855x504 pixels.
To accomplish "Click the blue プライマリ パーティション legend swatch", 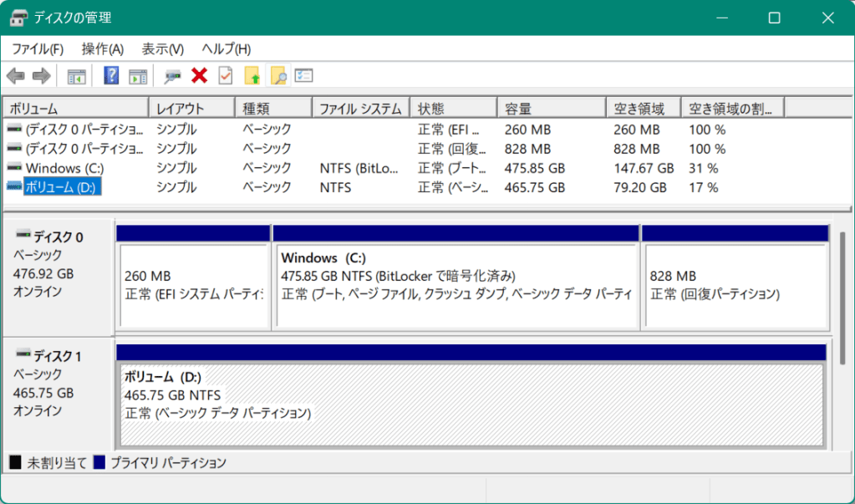I will coord(99,462).
